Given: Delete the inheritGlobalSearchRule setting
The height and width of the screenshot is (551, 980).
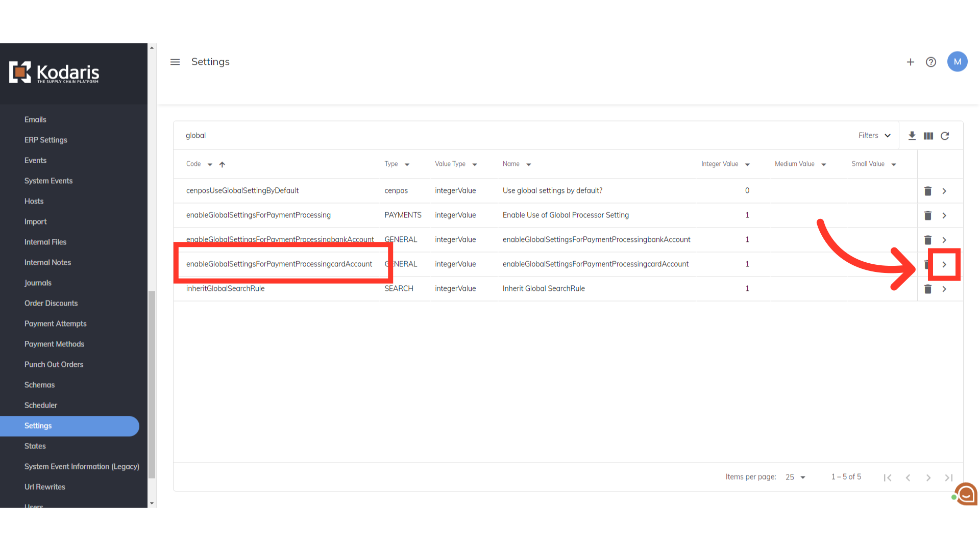Looking at the screenshot, I should click(927, 289).
